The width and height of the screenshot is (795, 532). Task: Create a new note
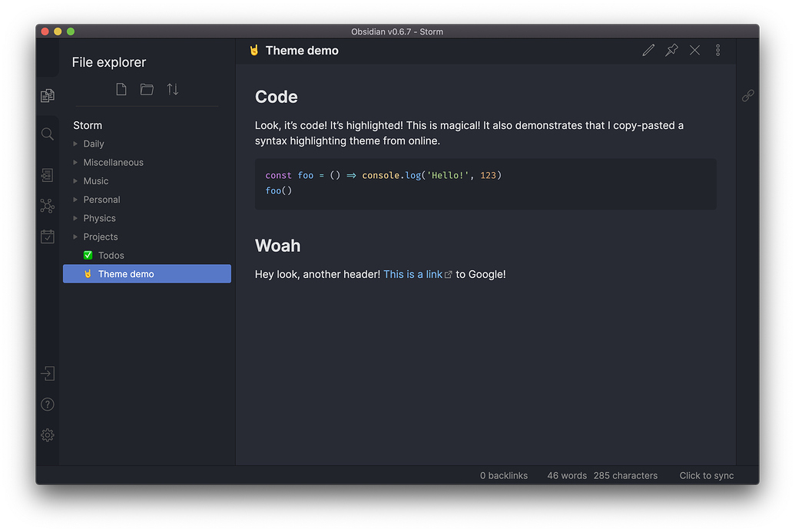pyautogui.click(x=121, y=89)
